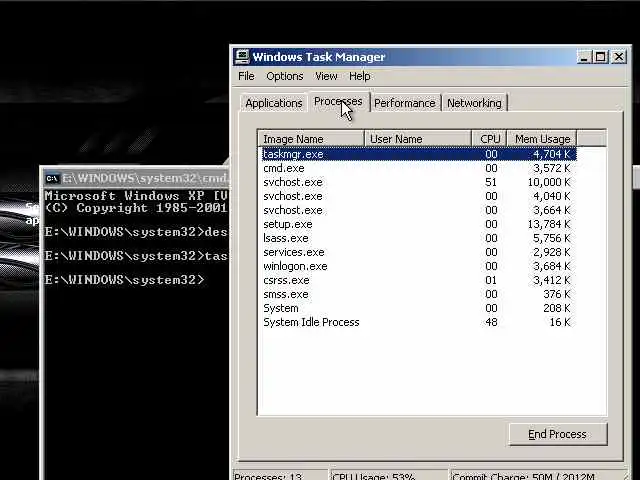Click the CPU Usage status bar entry
Image resolution: width=640 pixels, height=480 pixels.
pos(388,476)
